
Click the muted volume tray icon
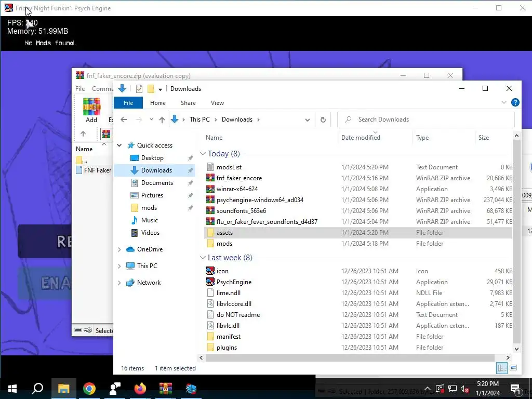(x=465, y=389)
